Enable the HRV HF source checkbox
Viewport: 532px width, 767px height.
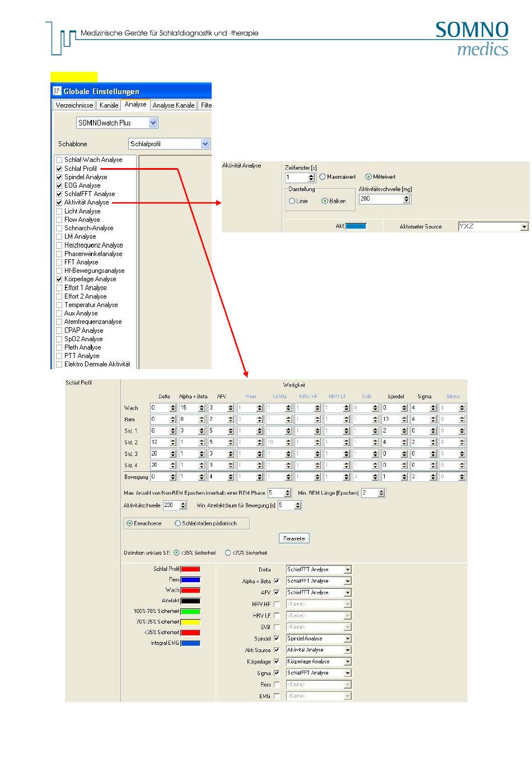[x=277, y=604]
